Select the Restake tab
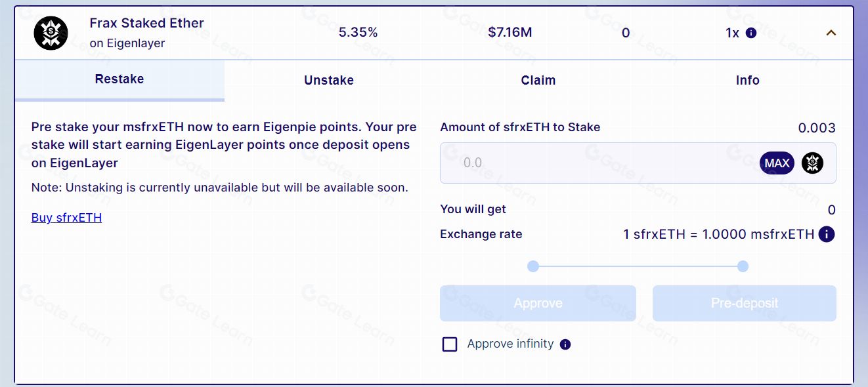This screenshot has height=387, width=868. (119, 79)
